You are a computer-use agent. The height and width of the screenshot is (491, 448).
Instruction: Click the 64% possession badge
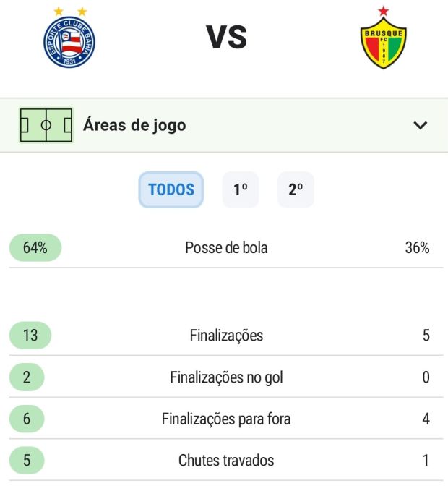tap(35, 248)
